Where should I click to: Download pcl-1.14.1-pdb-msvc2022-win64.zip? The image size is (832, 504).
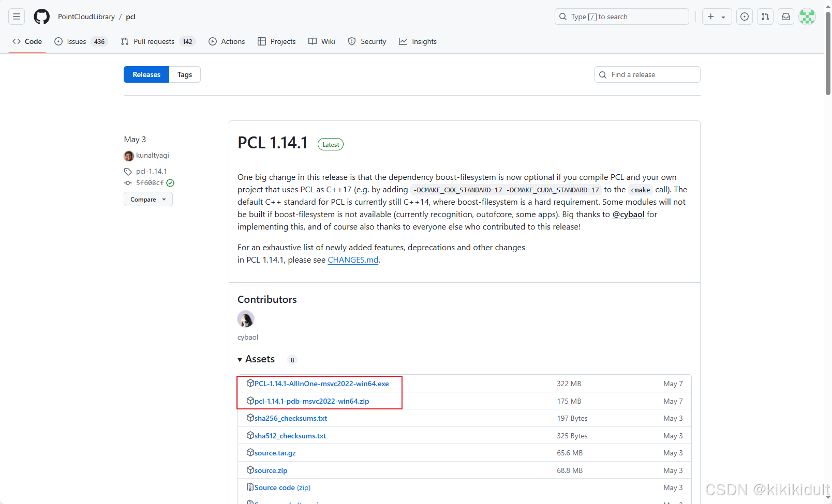(312, 401)
